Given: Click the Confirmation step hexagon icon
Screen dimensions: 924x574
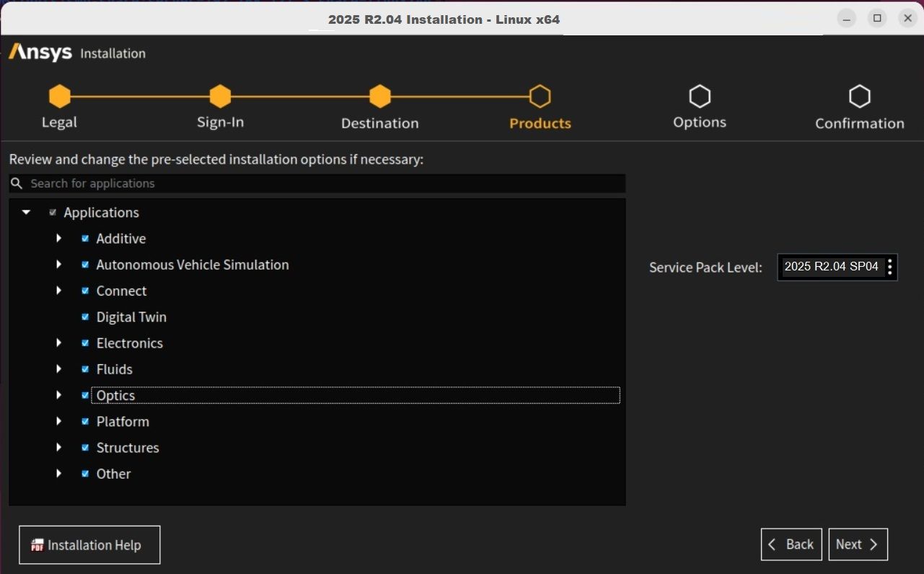Looking at the screenshot, I should pyautogui.click(x=859, y=96).
